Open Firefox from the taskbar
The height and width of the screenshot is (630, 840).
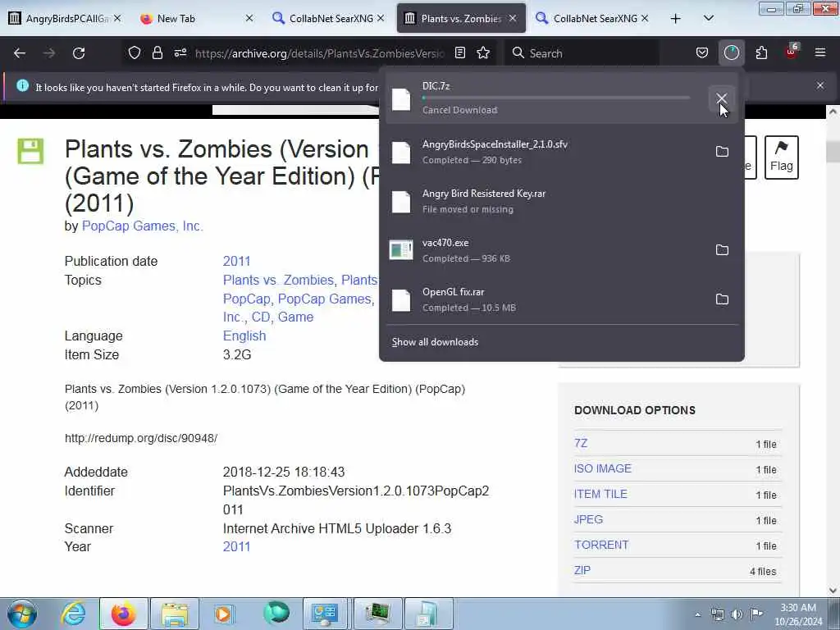pos(123,614)
